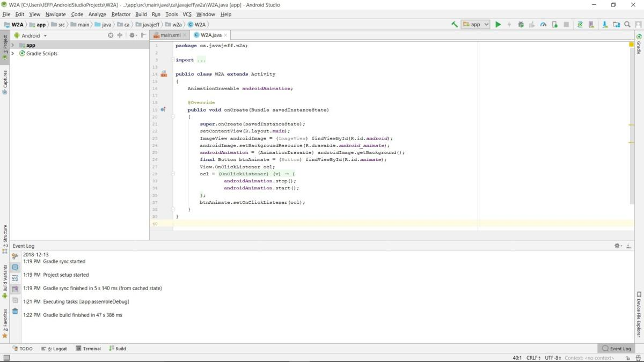Viewport: 644px width, 362px height.
Task: Click Collapse All icon in Project panel
Action: (120, 35)
